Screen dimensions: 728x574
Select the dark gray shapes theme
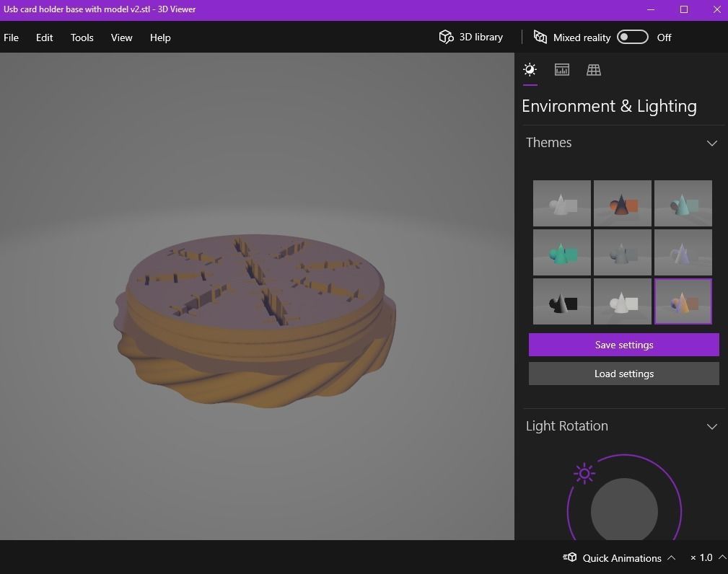click(x=622, y=252)
